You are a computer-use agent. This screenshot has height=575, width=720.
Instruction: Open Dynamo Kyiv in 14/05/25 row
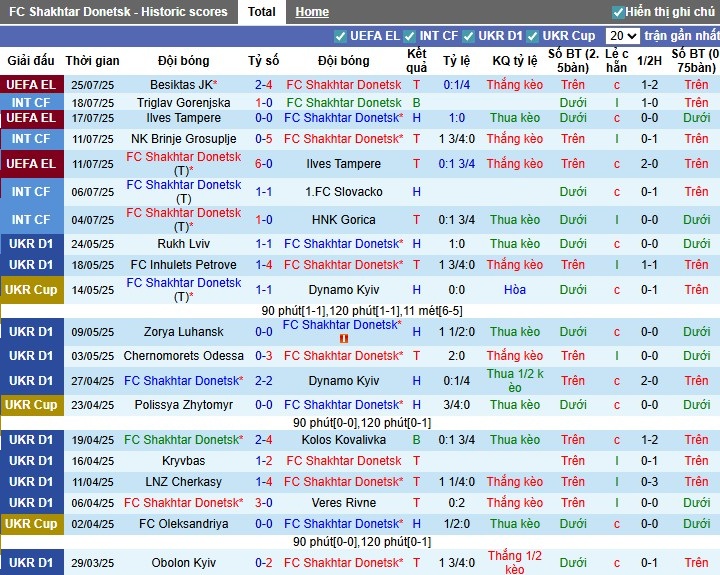click(343, 290)
